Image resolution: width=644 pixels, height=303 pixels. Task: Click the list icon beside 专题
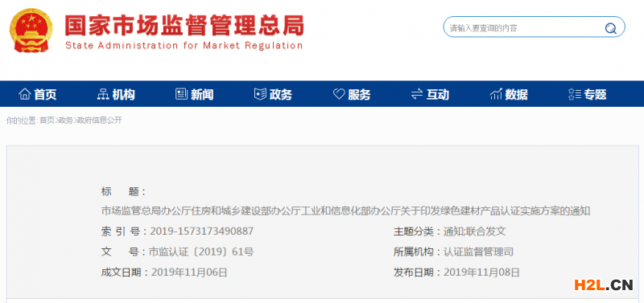[x=575, y=94]
